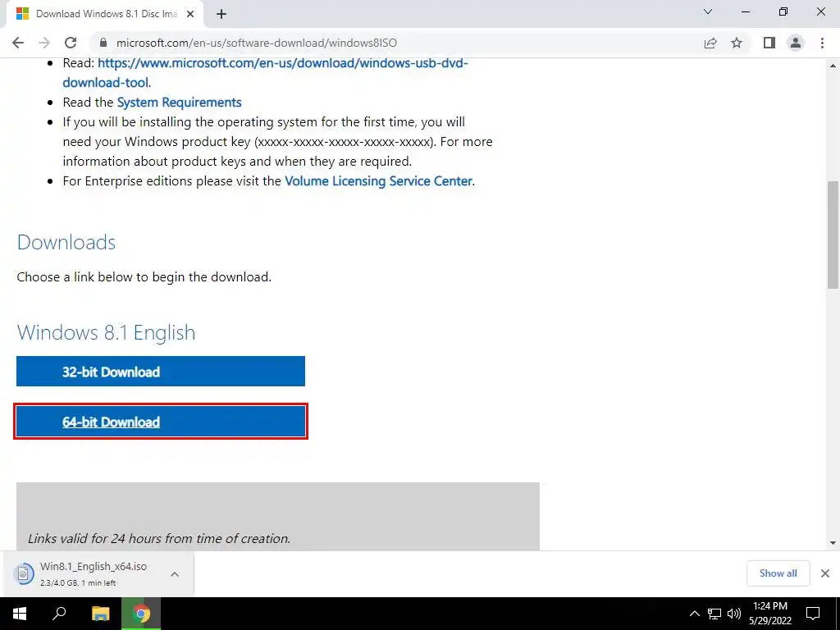Open the taskbar clock and date
840x630 pixels.
coord(770,614)
